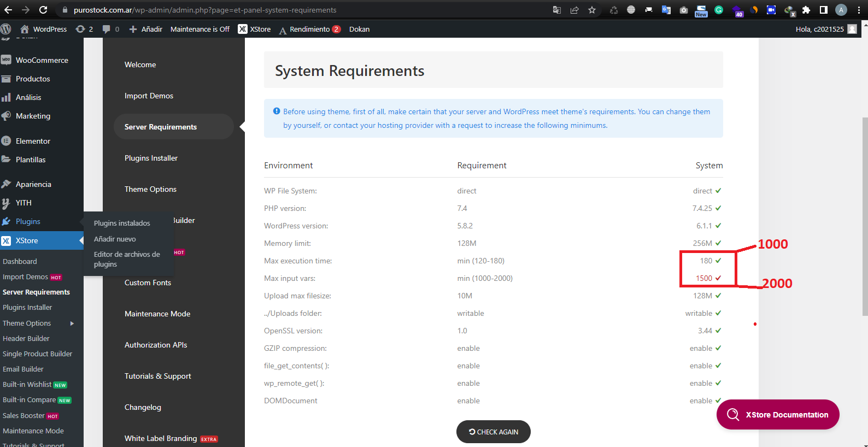Image resolution: width=868 pixels, height=447 pixels.
Task: Toggle the browser side panel icon
Action: click(824, 10)
